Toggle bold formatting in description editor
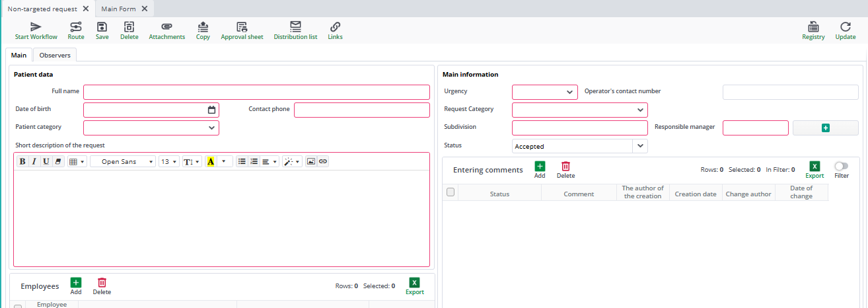This screenshot has height=308, width=868. tap(22, 161)
